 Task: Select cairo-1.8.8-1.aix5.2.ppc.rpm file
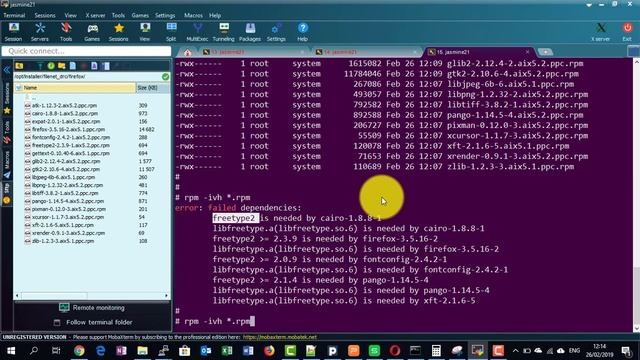click(x=64, y=113)
